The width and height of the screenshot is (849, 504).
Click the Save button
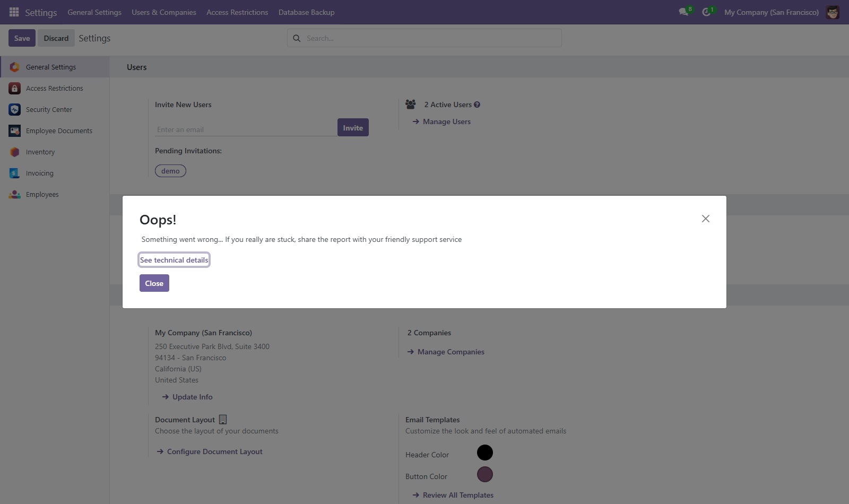click(x=22, y=38)
